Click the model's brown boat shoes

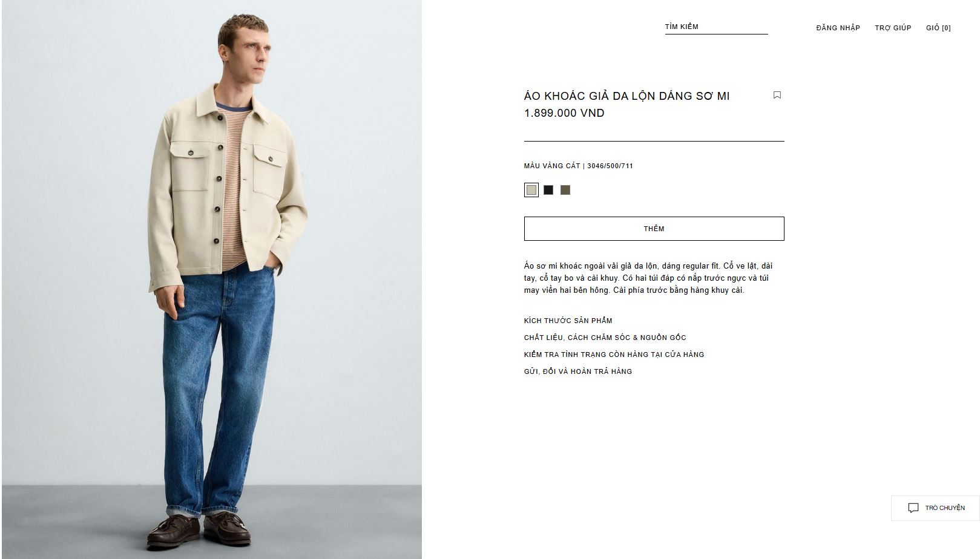point(200,530)
